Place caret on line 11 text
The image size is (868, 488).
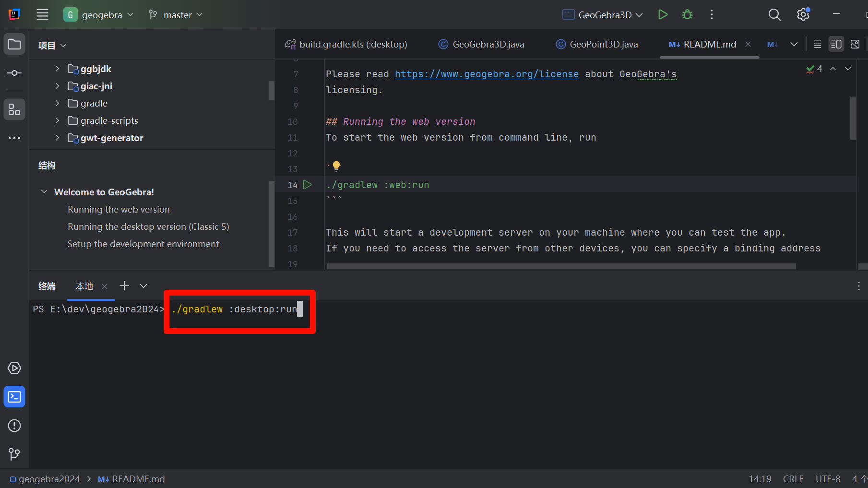461,137
